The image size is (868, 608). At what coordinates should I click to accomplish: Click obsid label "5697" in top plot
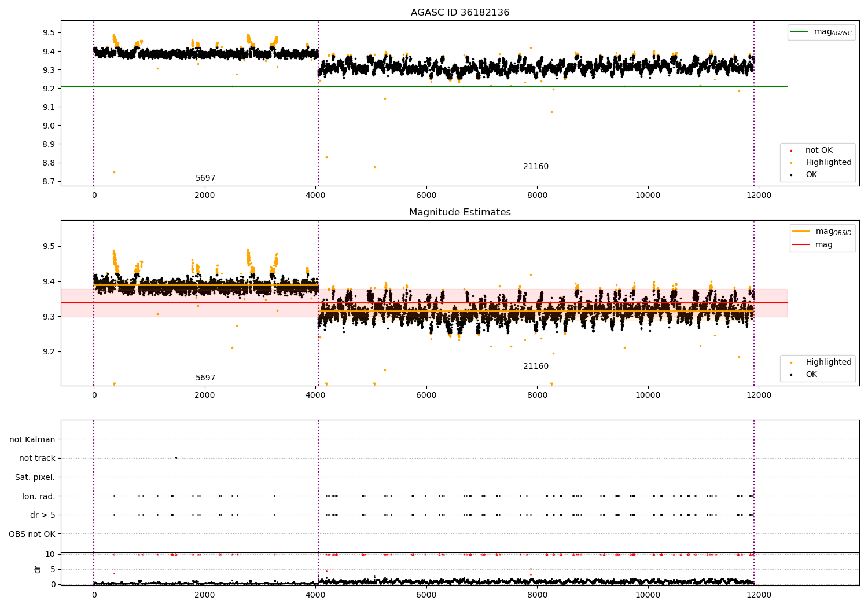pos(205,178)
